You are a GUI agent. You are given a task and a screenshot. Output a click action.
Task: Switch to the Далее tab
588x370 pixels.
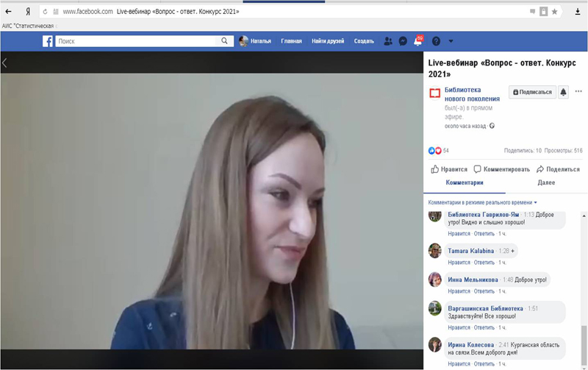pyautogui.click(x=546, y=182)
